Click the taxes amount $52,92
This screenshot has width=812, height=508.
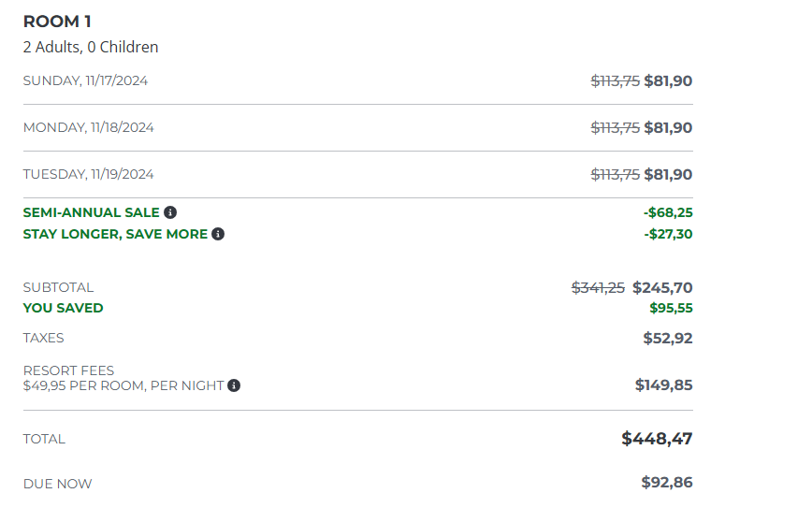tap(668, 338)
